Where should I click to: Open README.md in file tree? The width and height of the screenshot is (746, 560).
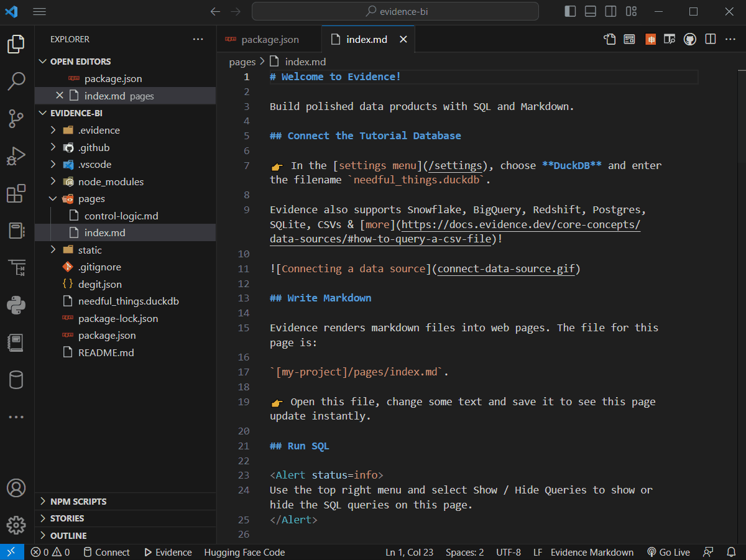(x=126, y=352)
